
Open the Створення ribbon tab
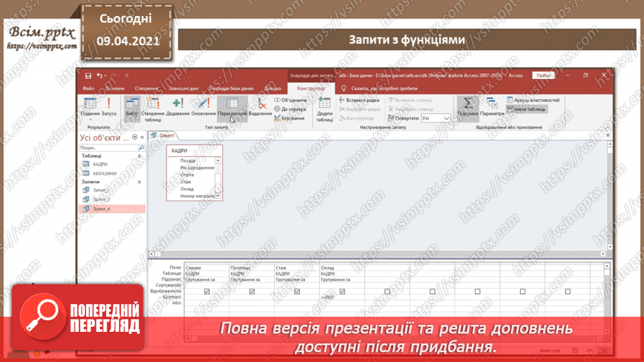click(147, 89)
